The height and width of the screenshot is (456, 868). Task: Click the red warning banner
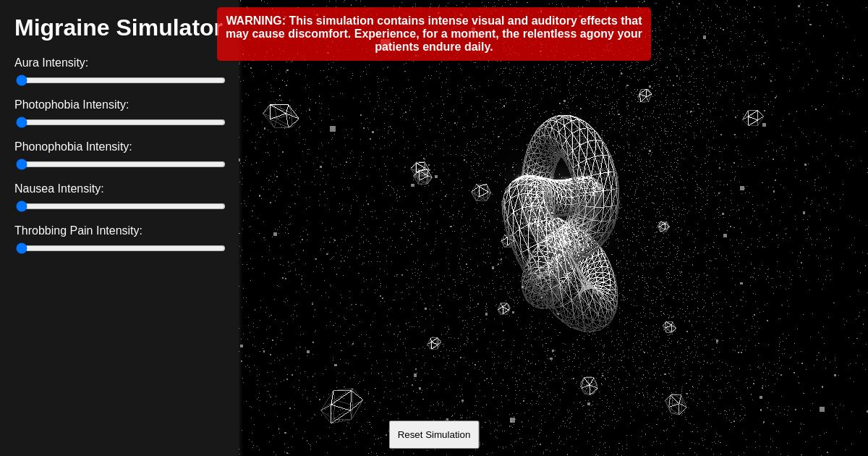click(x=434, y=33)
